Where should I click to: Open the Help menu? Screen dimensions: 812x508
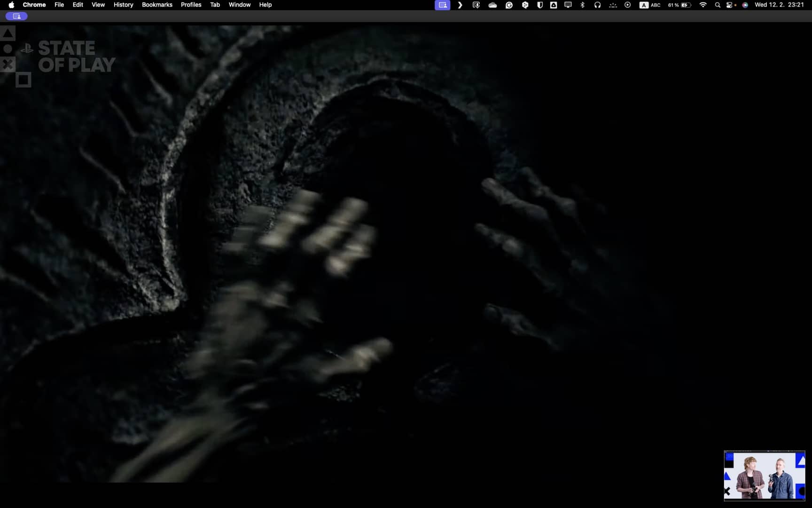point(265,5)
